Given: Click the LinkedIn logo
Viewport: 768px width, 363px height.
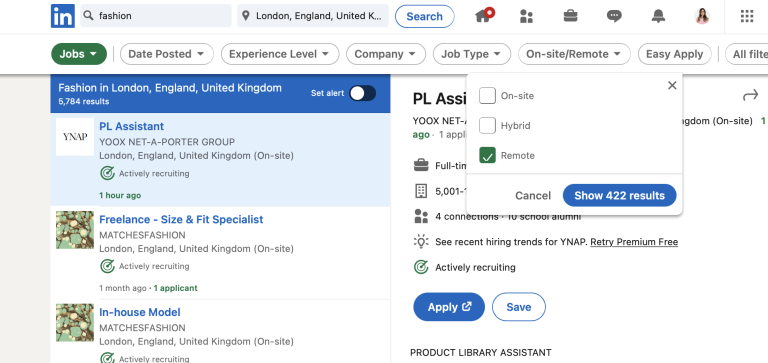Looking at the screenshot, I should click(63, 16).
